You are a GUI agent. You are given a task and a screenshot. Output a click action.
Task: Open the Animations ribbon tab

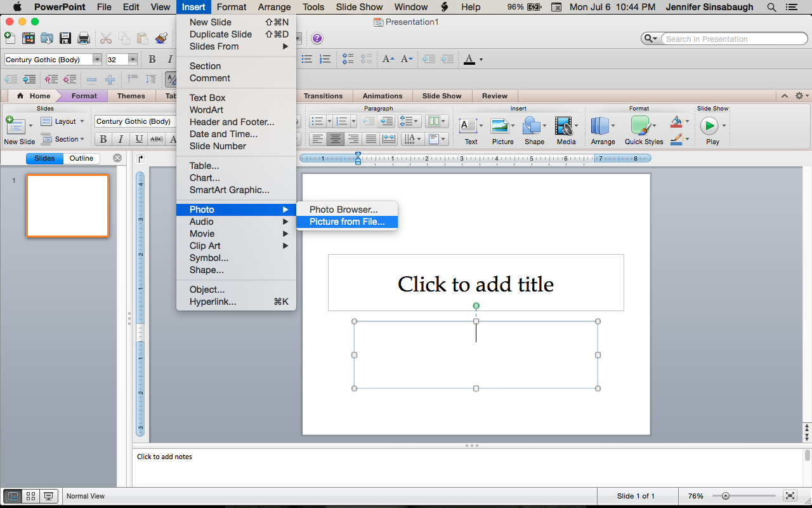point(383,96)
